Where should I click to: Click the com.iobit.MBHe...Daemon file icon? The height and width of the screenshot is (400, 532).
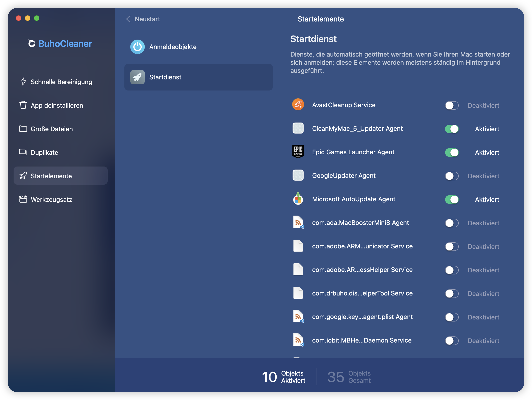[x=298, y=340]
